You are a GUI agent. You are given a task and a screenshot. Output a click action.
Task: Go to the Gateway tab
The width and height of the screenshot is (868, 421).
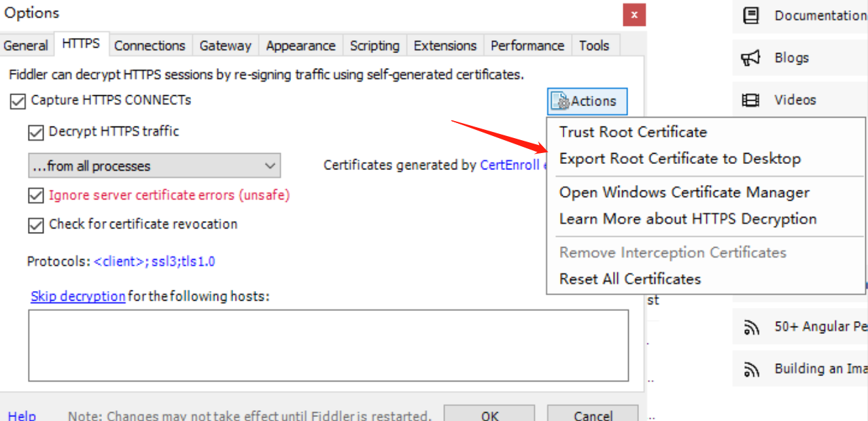(225, 46)
